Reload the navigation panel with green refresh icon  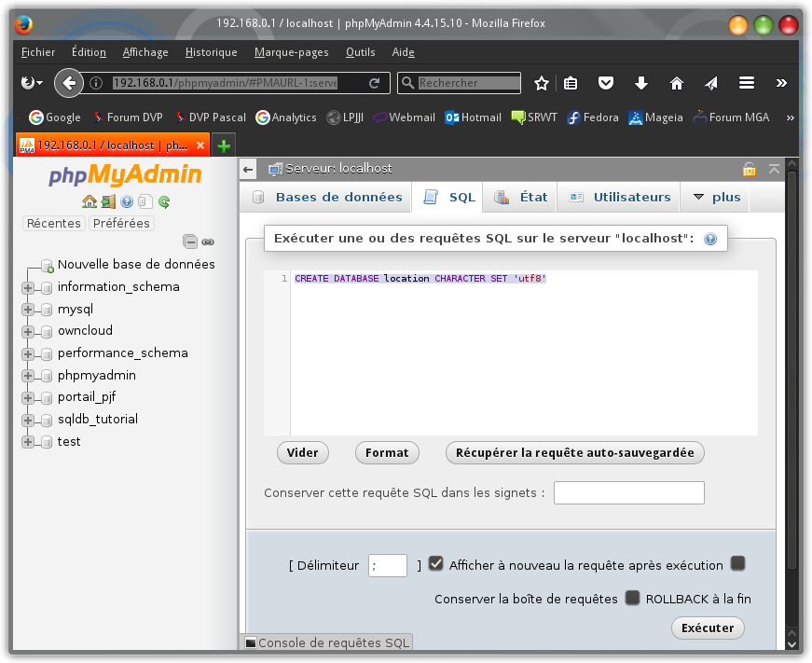(x=164, y=201)
